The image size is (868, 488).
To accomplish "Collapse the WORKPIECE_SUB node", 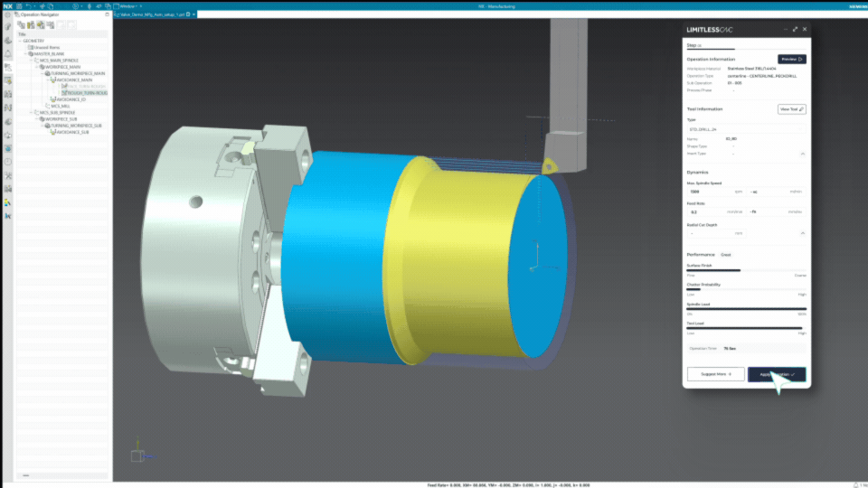I will (36, 119).
